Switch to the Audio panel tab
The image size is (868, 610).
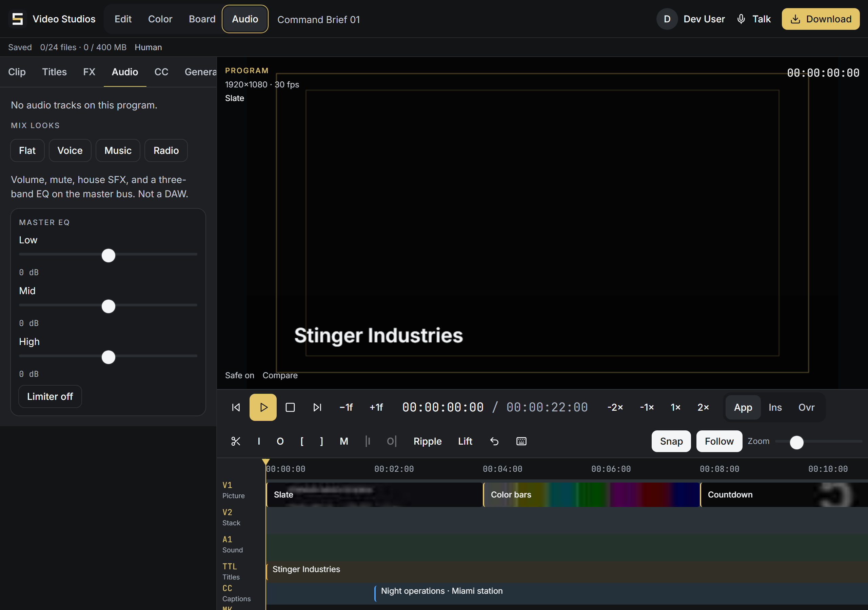point(125,72)
